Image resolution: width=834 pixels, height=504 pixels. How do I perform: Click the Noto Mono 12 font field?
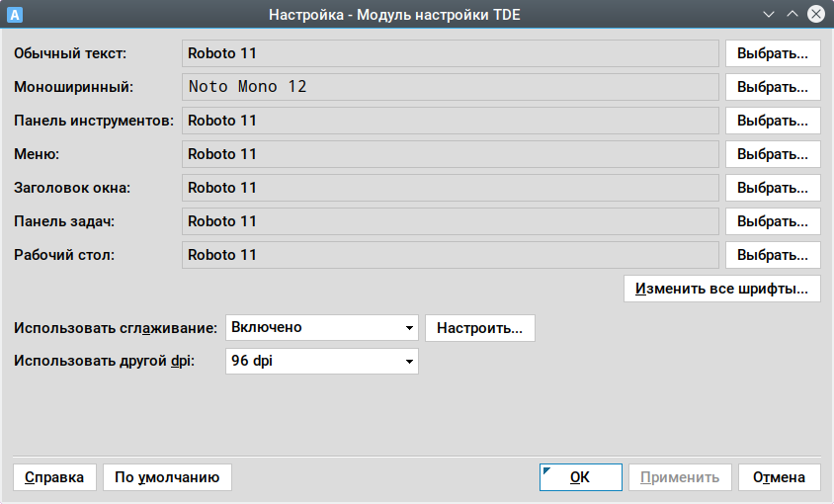450,87
